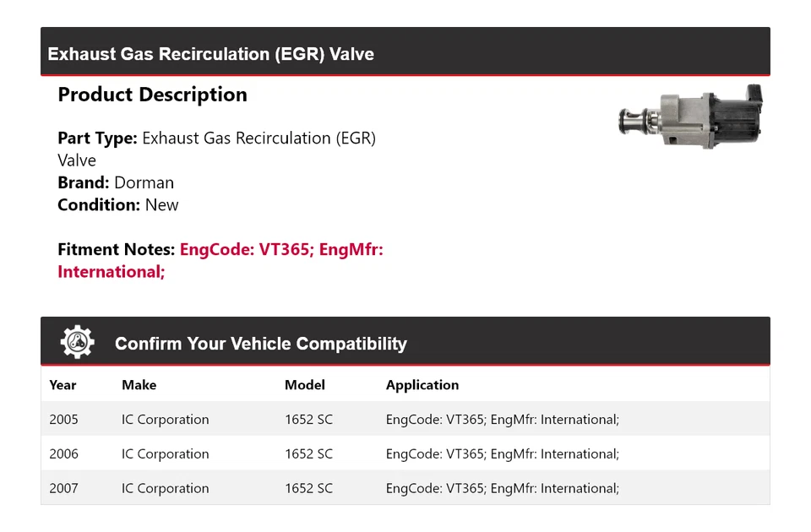Click the Confirm Your Vehicle Compatibility heading

[260, 344]
